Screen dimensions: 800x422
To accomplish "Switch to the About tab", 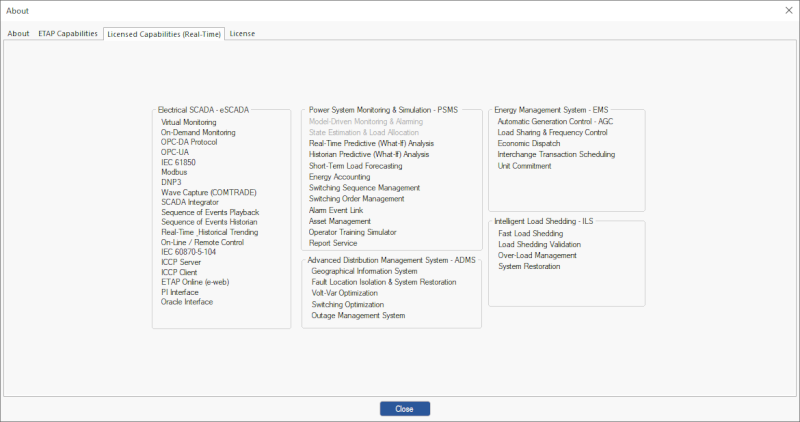I will pyautogui.click(x=18, y=34).
